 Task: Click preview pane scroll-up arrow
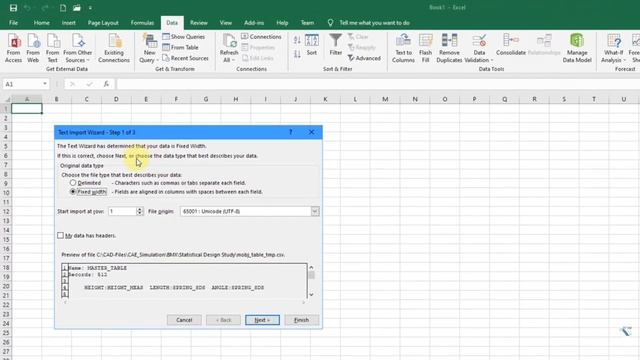click(311, 268)
